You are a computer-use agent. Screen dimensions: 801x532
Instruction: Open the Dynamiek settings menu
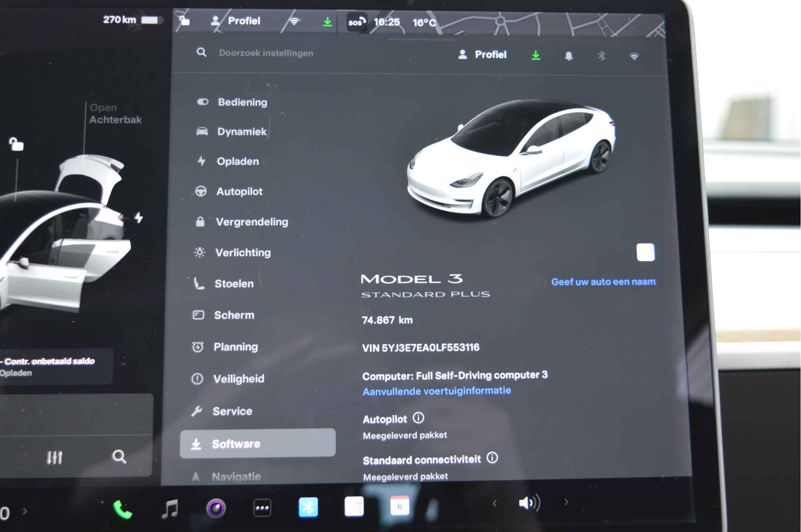click(232, 132)
